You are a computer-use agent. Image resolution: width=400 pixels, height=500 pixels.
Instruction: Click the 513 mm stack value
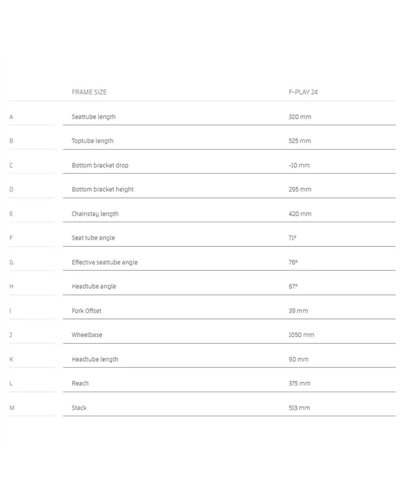(299, 408)
